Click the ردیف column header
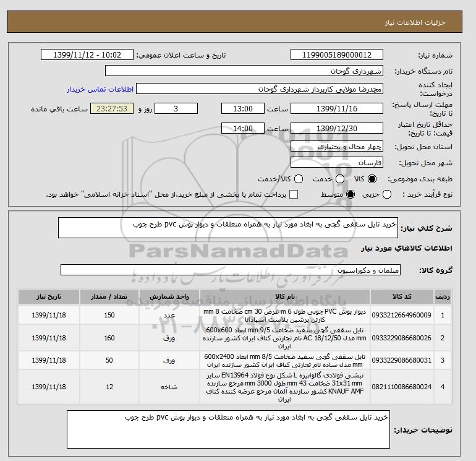The height and width of the screenshot is (461, 476). 443,296
